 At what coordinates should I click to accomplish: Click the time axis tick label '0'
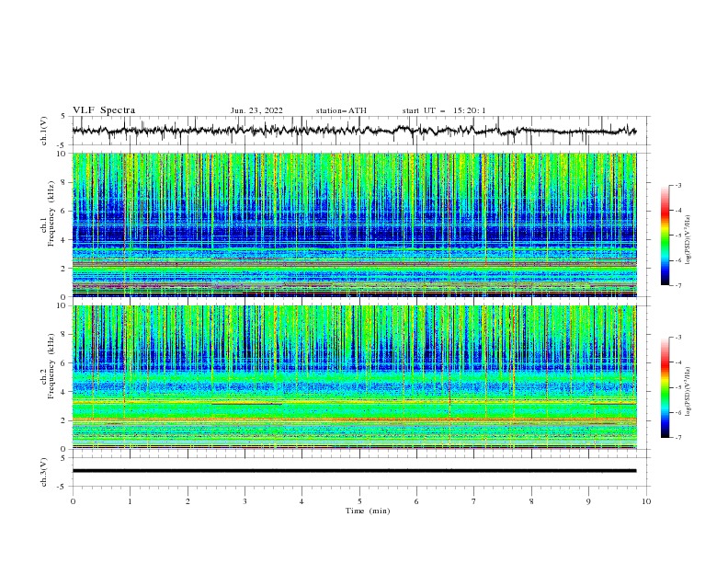click(73, 501)
